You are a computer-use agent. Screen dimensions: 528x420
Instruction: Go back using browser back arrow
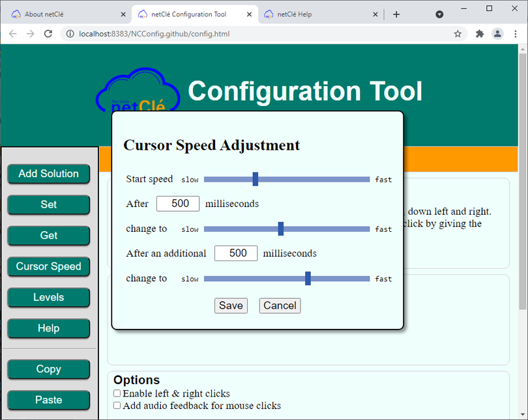(13, 34)
